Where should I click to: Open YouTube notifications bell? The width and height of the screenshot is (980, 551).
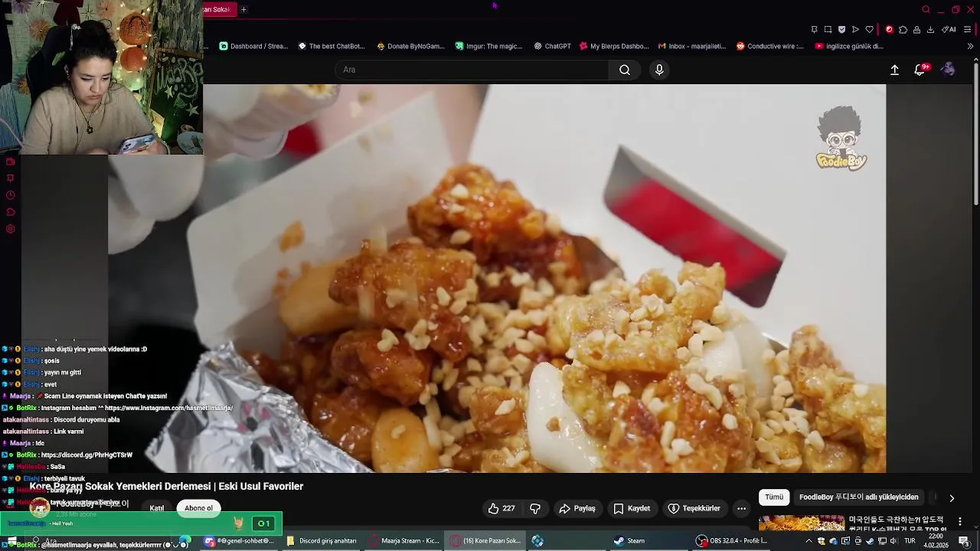pos(920,70)
